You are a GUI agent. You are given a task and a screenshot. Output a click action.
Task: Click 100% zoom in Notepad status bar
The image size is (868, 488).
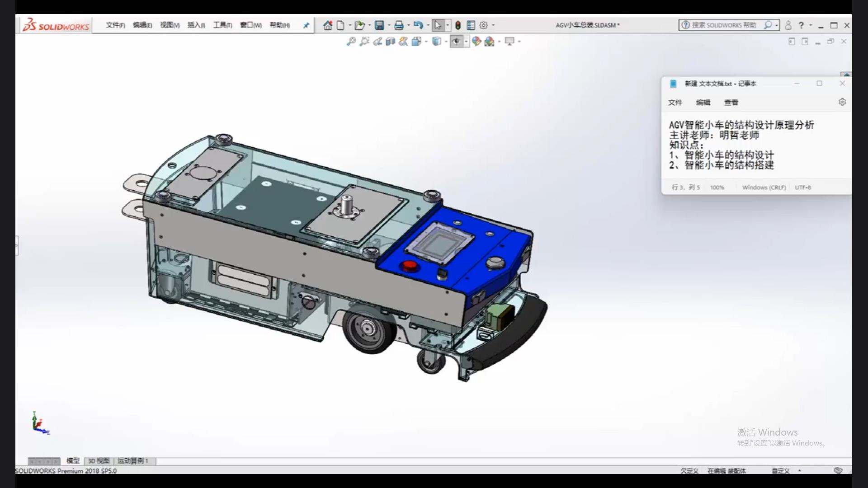pos(717,188)
